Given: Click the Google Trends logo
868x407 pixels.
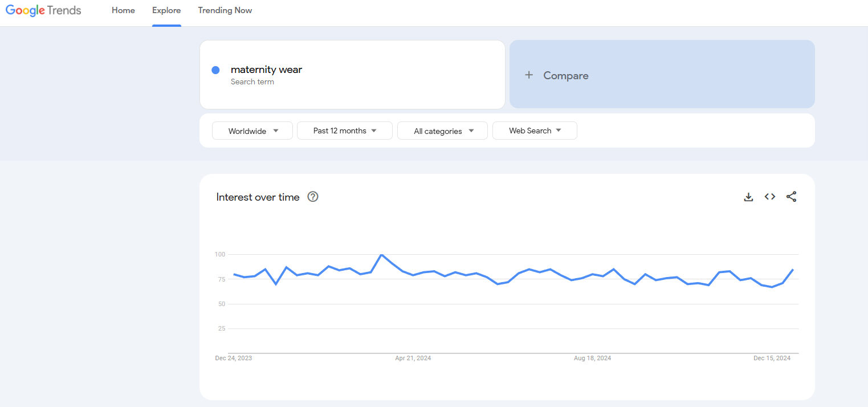Looking at the screenshot, I should [43, 10].
